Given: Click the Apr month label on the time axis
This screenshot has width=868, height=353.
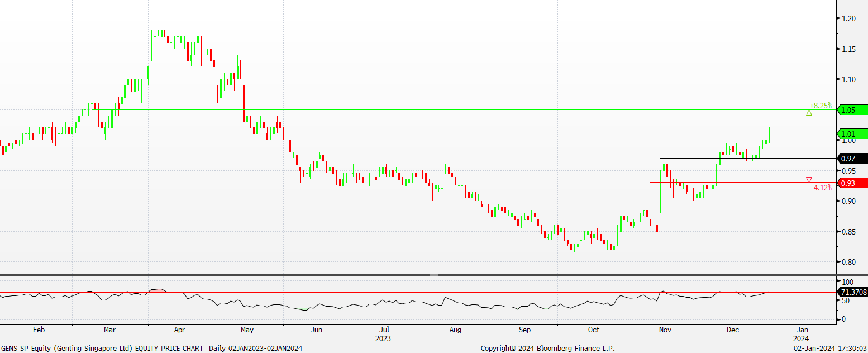Looking at the screenshot, I should [x=179, y=330].
